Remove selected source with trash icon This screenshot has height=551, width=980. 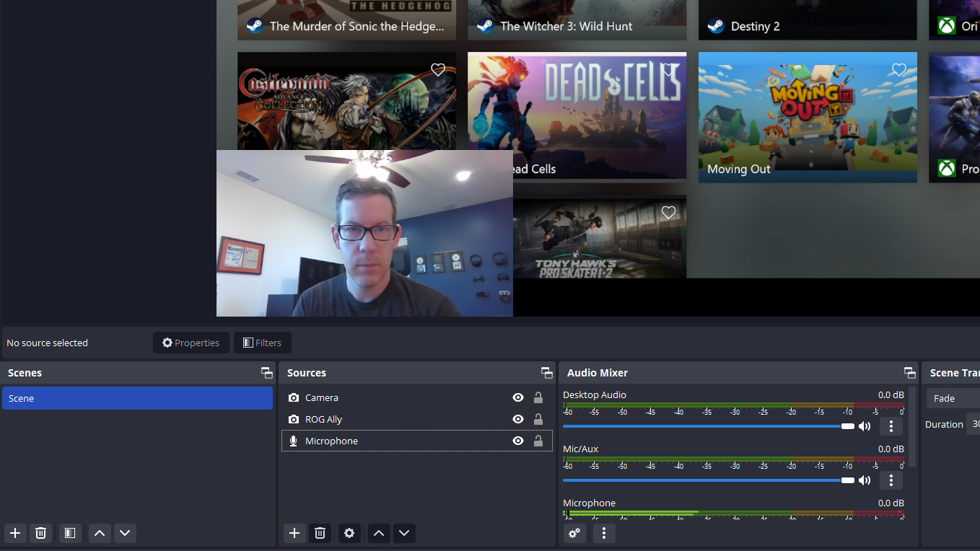(x=320, y=533)
